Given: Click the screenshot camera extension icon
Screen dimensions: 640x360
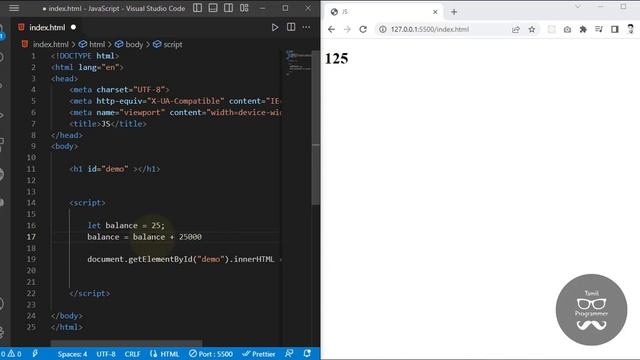Looking at the screenshot, I should 567,29.
